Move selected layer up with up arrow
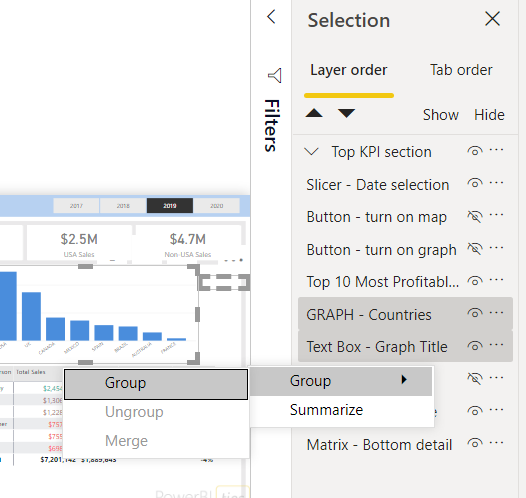 (x=314, y=113)
